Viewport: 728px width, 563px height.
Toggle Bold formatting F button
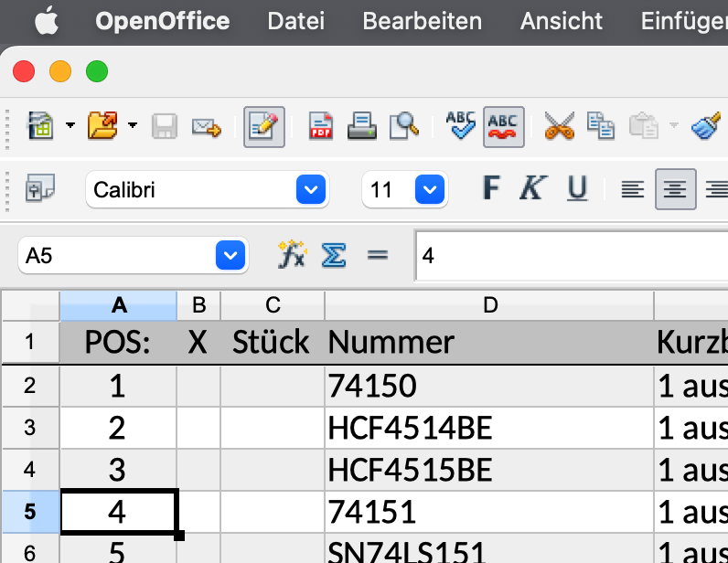[x=491, y=188]
